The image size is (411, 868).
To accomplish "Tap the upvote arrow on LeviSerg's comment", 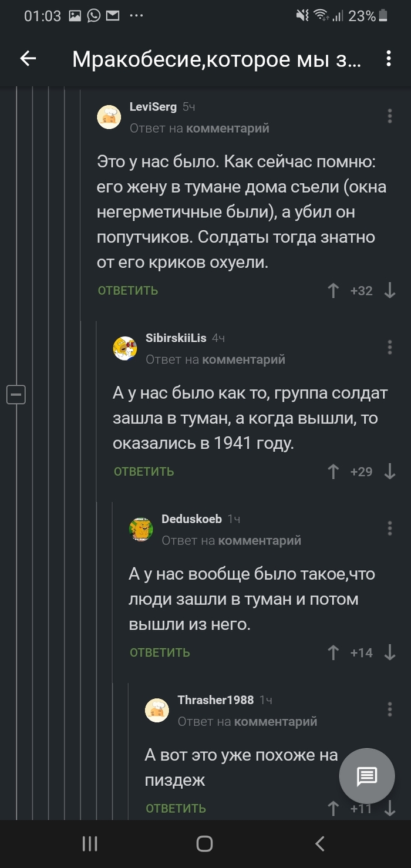I will [333, 290].
